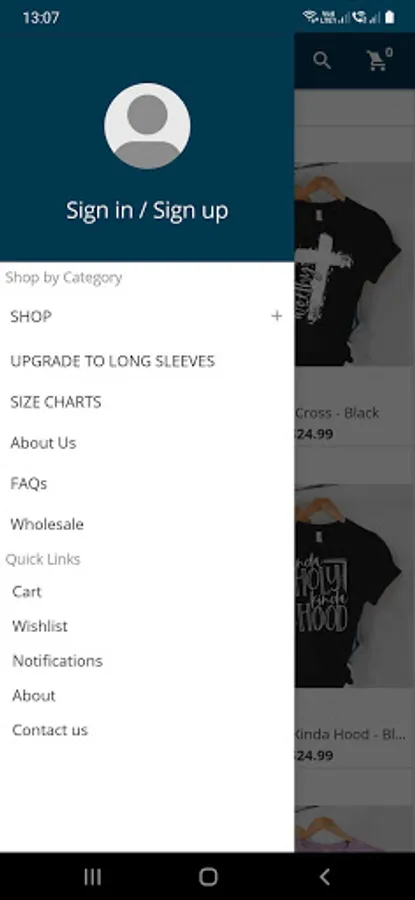Open the shopping cart icon

[378, 60]
